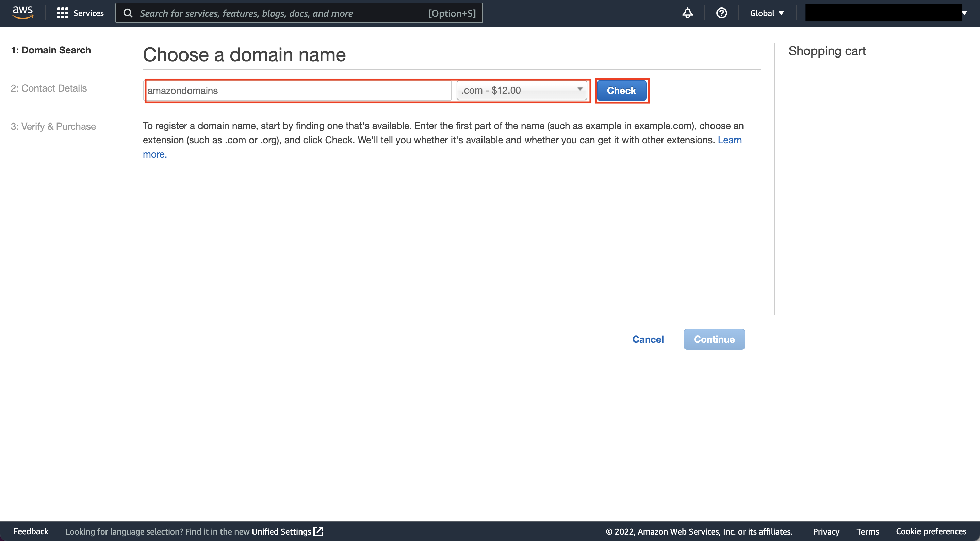Select the 3: Verify & Purchase step
980x541 pixels.
coord(53,126)
